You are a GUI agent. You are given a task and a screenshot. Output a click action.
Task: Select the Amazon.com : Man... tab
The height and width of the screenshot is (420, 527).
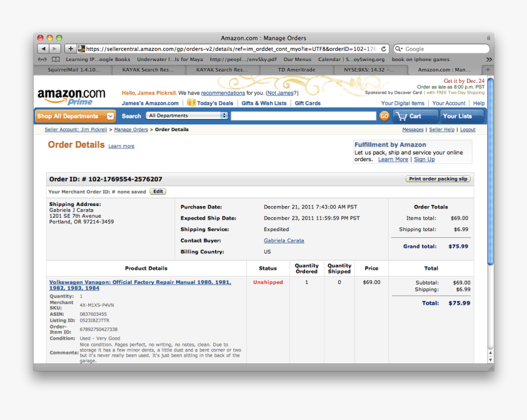point(444,70)
